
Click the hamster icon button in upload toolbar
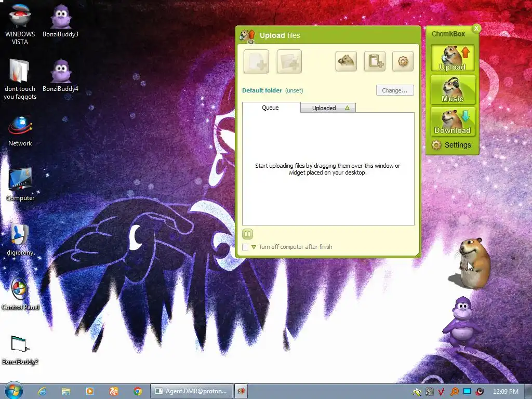pyautogui.click(x=345, y=61)
